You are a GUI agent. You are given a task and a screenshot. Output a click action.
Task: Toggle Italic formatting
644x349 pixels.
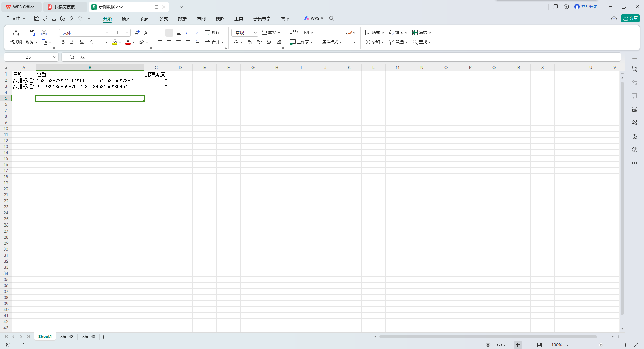(72, 42)
